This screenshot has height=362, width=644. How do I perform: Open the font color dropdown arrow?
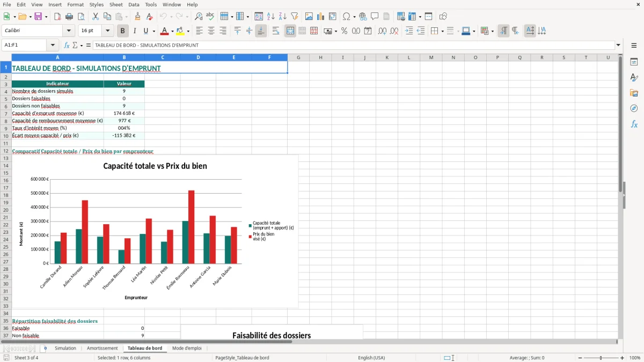172,31
